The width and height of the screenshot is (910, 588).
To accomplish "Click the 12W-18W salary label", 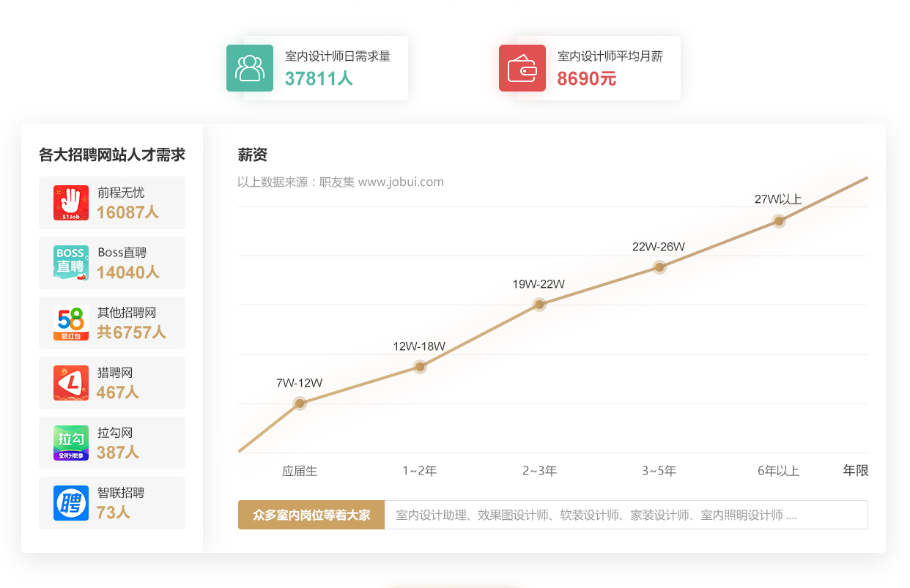I will tap(420, 346).
